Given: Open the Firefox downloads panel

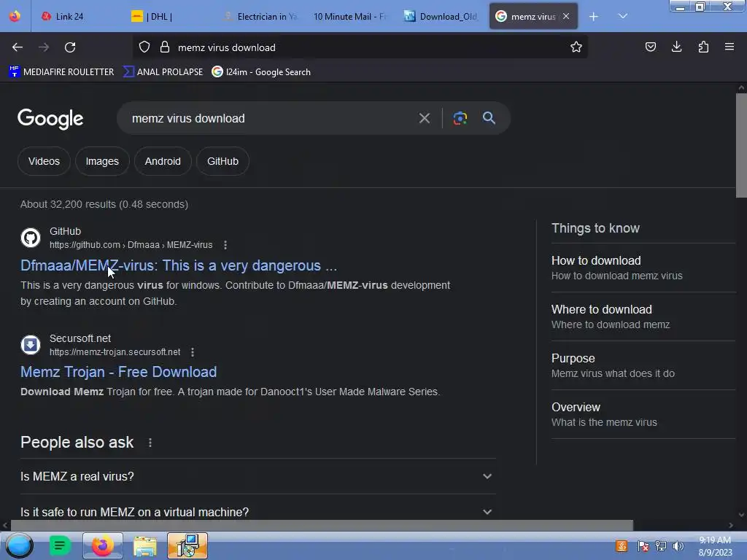Looking at the screenshot, I should pos(676,47).
